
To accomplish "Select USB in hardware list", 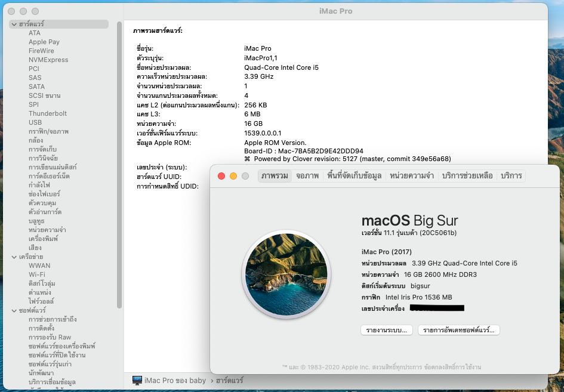I will coord(35,122).
